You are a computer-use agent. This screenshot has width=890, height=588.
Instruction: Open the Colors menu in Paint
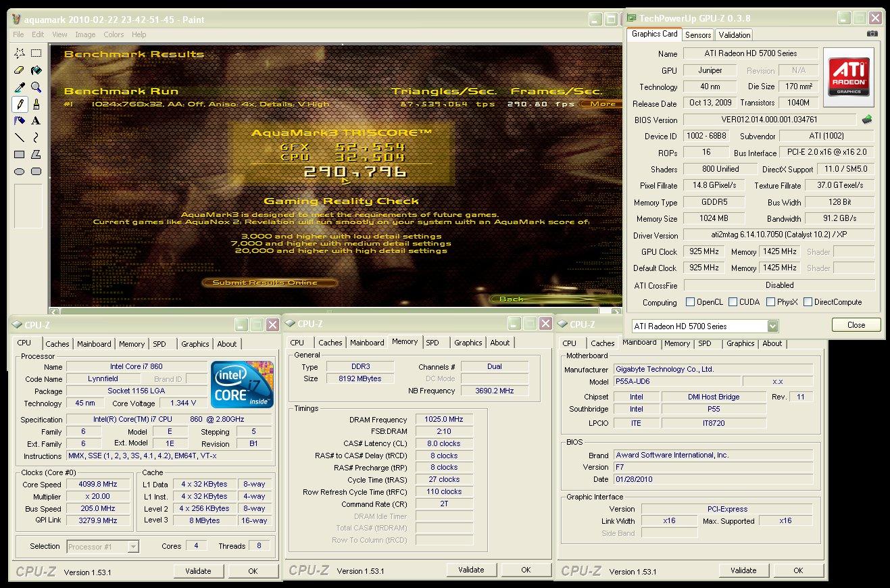114,34
